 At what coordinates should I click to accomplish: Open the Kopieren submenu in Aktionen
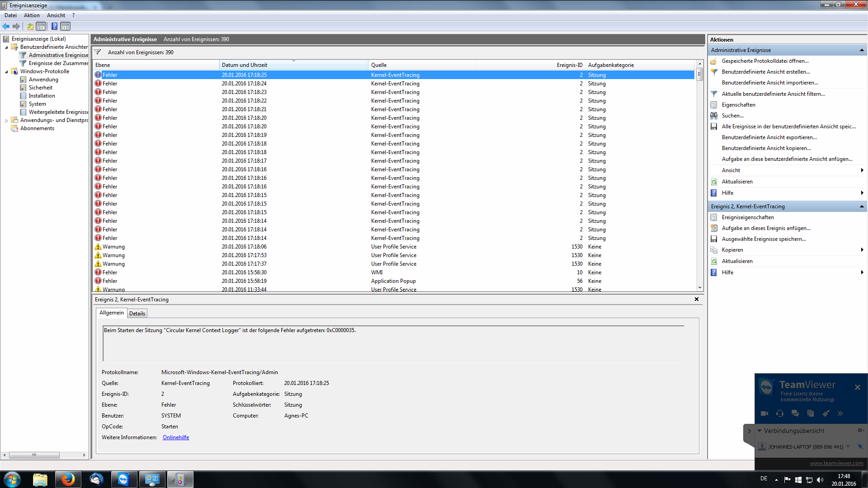click(x=787, y=250)
